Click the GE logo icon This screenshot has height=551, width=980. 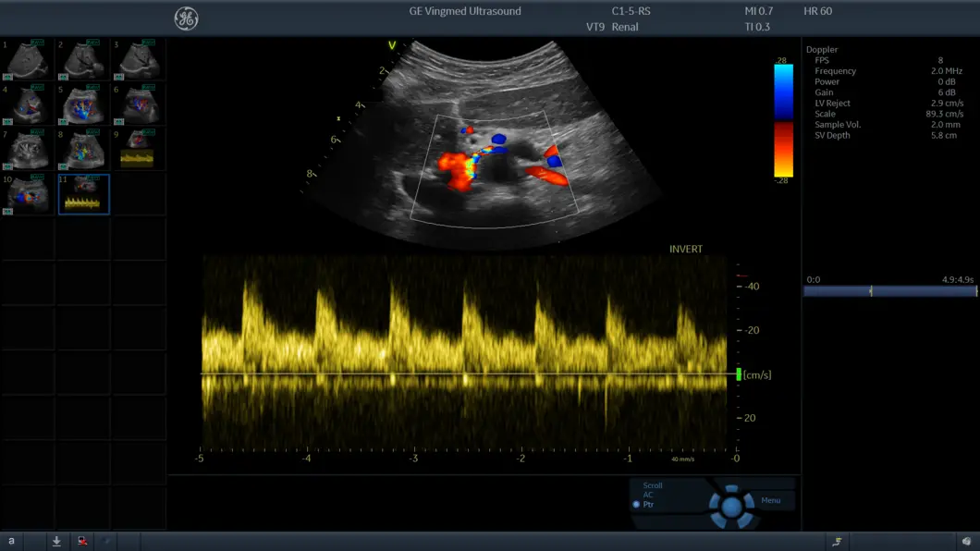coord(186,18)
